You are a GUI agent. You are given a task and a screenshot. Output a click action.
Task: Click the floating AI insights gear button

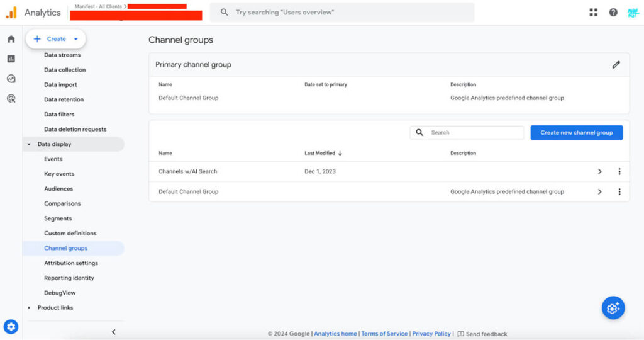[613, 308]
